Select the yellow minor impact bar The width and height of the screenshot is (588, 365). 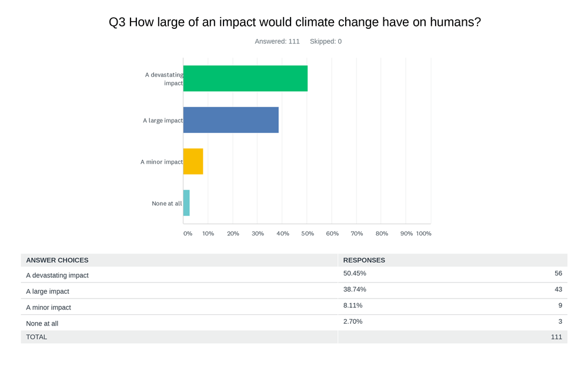tap(193, 161)
